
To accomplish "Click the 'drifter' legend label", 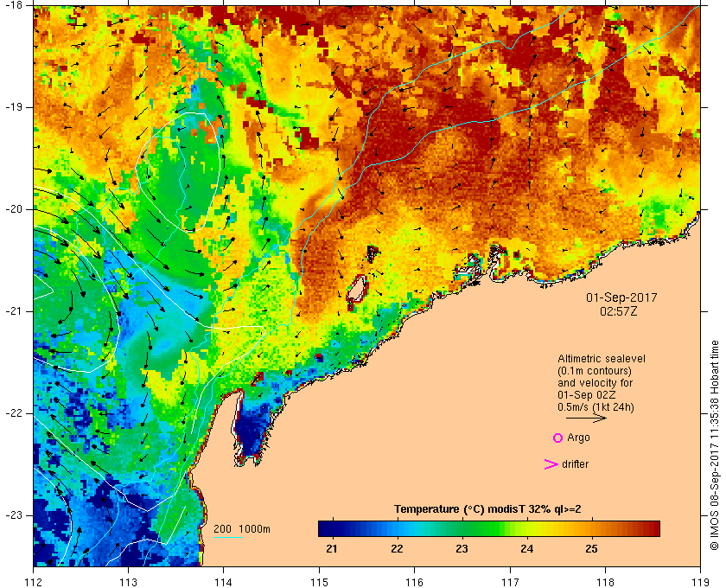I will 575,464.
